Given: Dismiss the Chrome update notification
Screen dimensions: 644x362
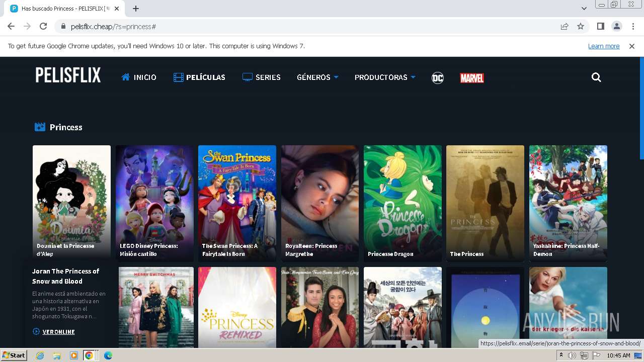Looking at the screenshot, I should [632, 46].
